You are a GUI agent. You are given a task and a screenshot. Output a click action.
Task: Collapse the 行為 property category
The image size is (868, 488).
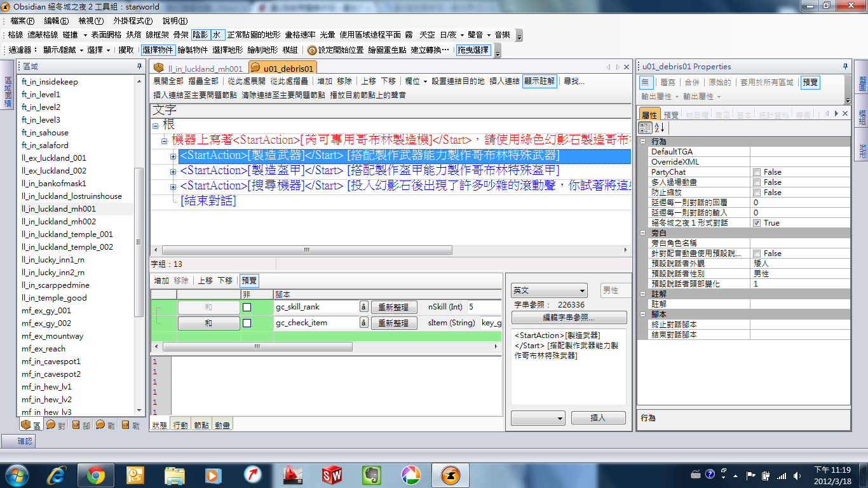click(643, 142)
